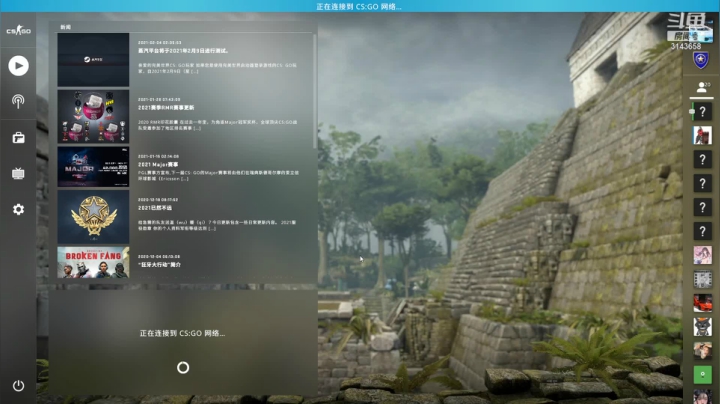Click the '新闻' news panel header

[x=66, y=27]
